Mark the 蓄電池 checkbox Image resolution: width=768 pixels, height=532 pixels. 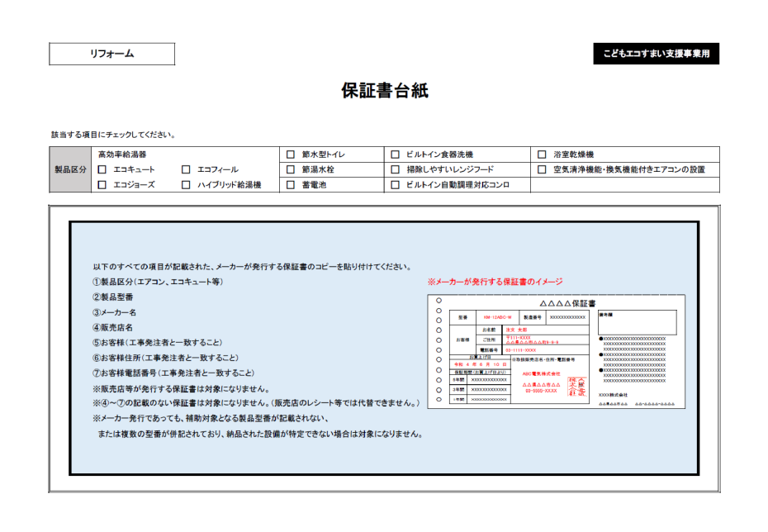(x=291, y=185)
